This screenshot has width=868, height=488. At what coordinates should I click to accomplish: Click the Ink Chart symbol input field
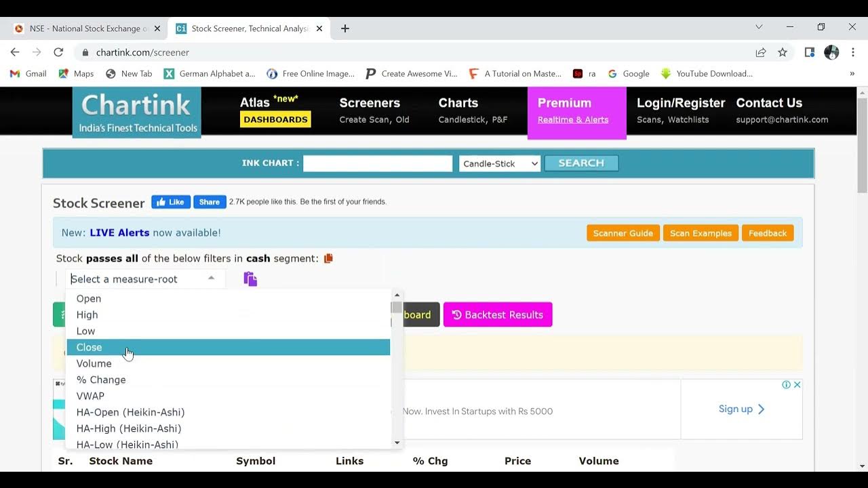(378, 163)
